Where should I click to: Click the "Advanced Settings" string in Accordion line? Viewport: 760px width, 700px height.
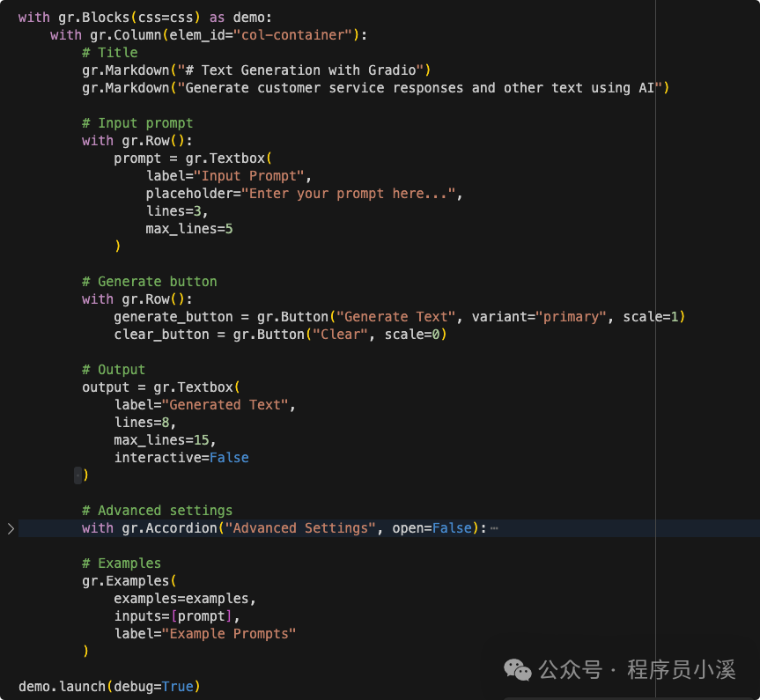tap(300, 528)
